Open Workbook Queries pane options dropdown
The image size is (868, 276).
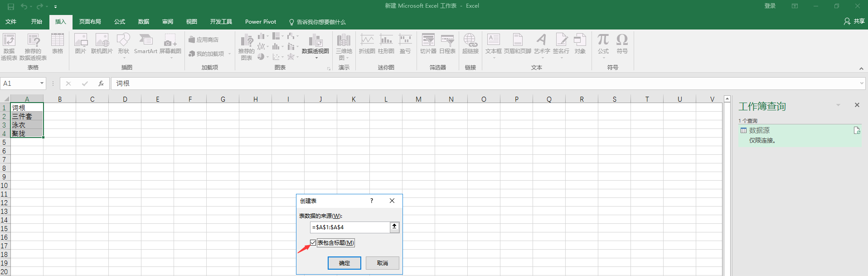click(838, 105)
